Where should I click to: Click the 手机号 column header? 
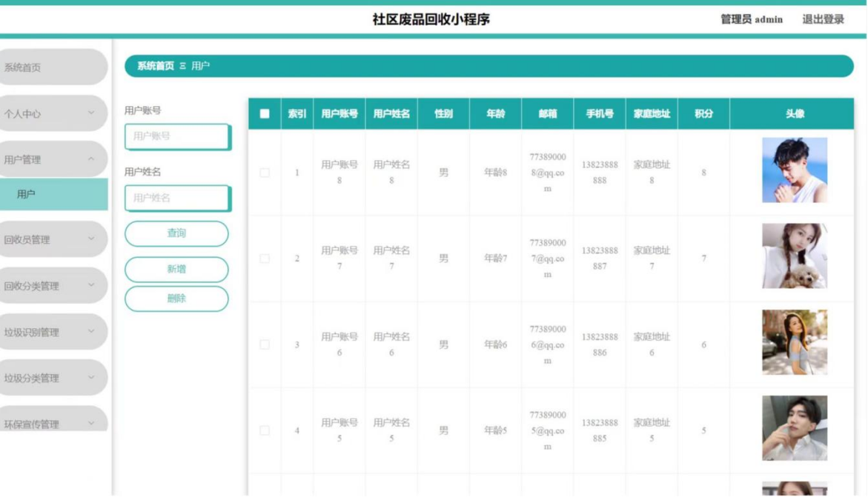pos(600,113)
